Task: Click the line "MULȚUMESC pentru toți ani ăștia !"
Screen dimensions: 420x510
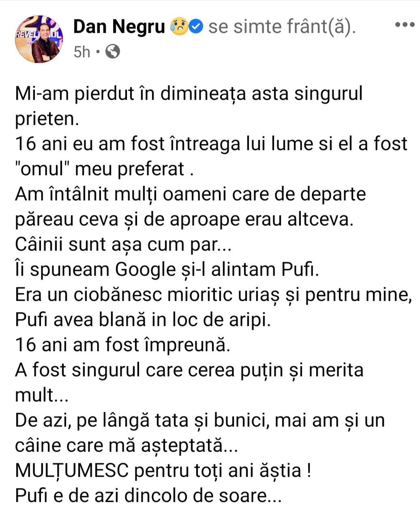Action: click(x=163, y=471)
